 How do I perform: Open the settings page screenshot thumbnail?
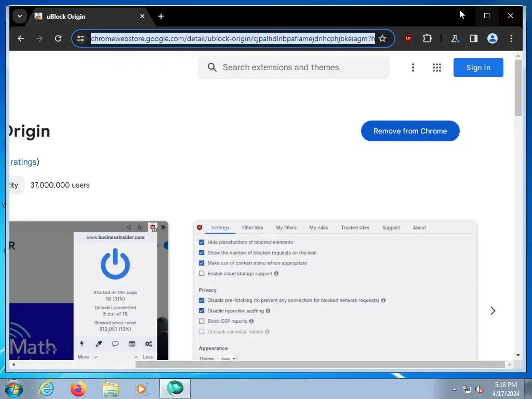(335, 290)
